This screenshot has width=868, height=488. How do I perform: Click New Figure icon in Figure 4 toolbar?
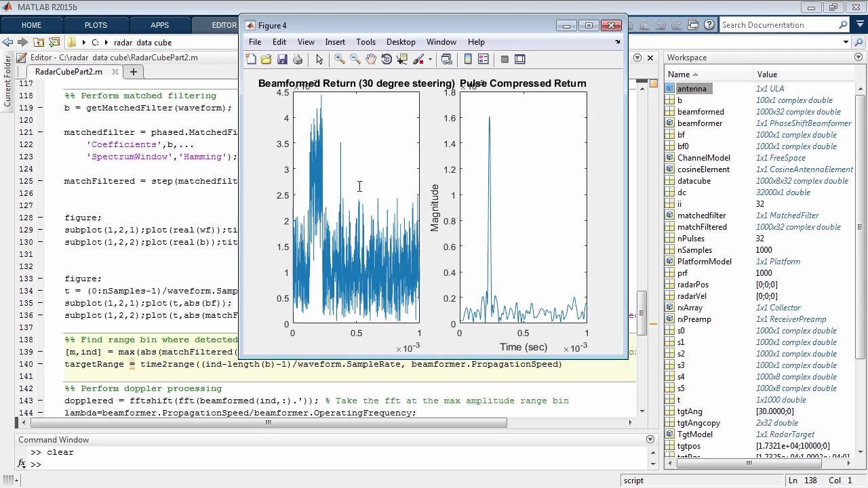coord(251,60)
